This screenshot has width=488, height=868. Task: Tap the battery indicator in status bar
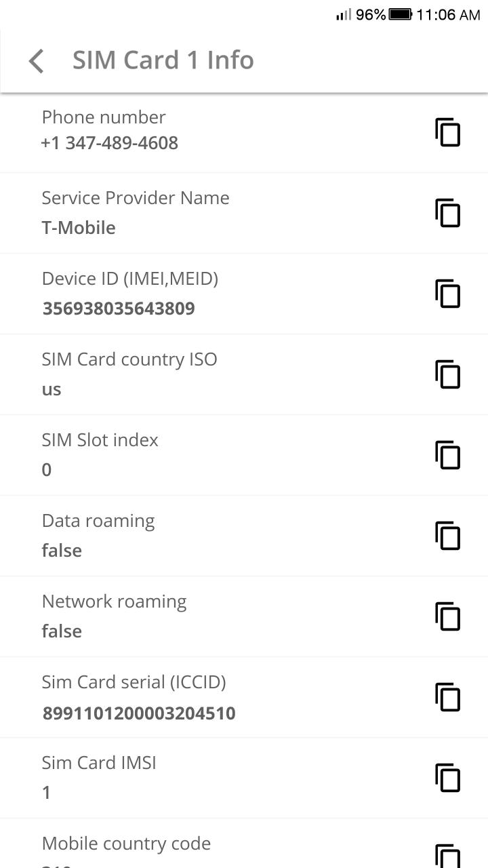point(400,14)
